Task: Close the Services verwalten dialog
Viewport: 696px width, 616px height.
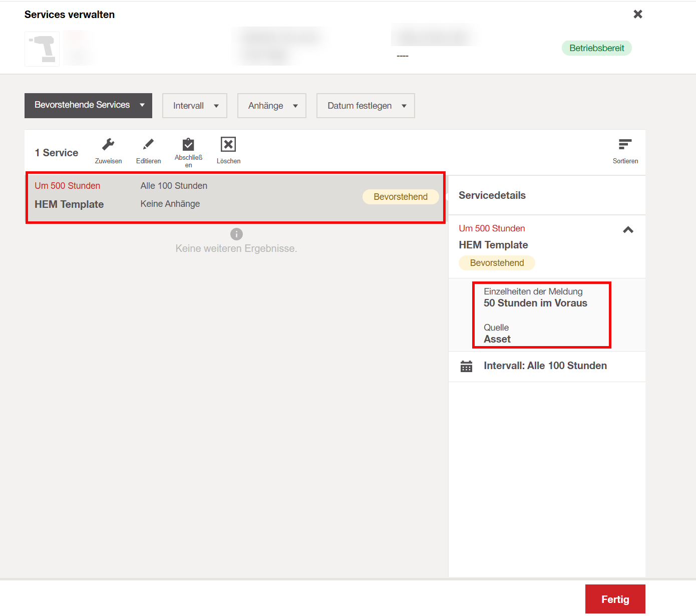Action: (x=637, y=14)
